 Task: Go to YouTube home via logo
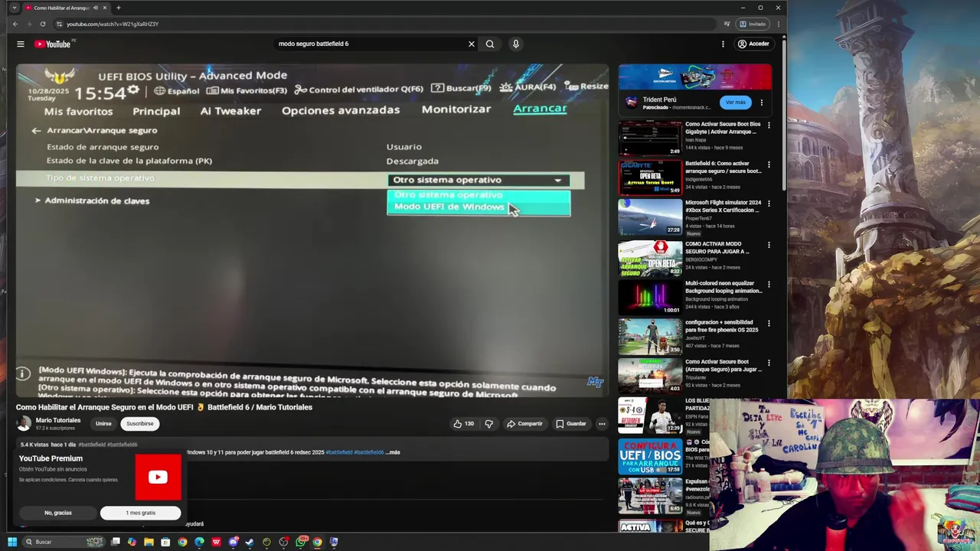[x=52, y=44]
